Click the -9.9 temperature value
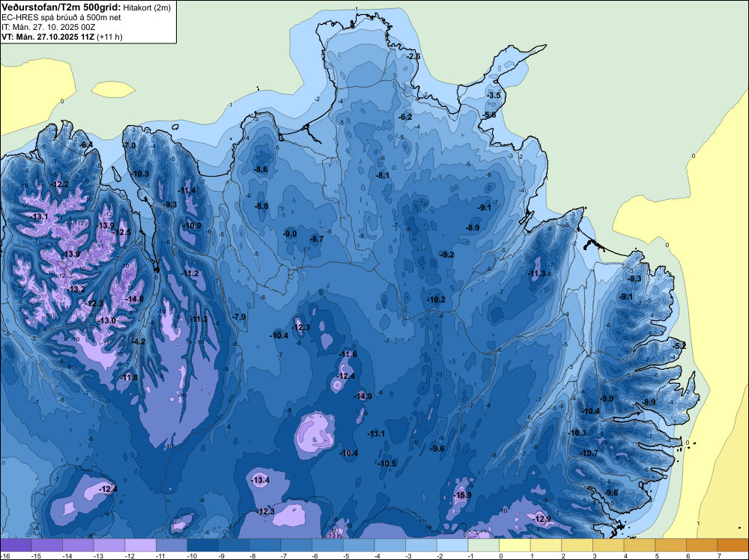Viewport: 749px width, 560px height. tap(607, 398)
